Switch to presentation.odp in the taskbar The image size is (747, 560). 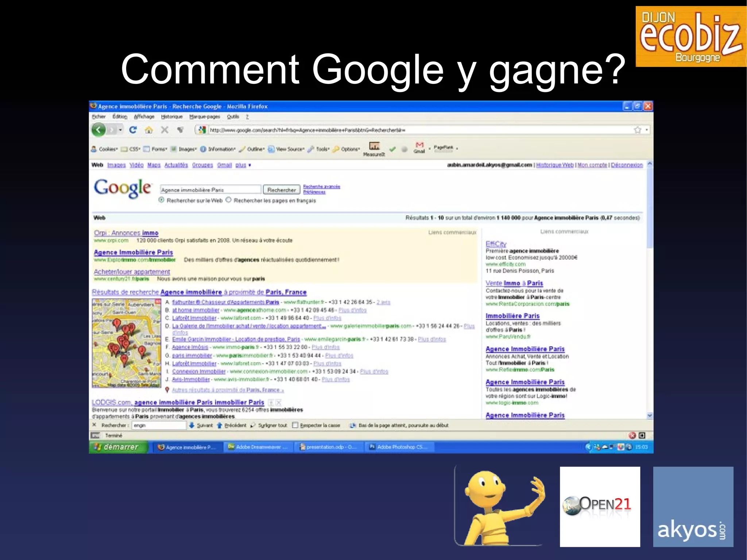[329, 447]
